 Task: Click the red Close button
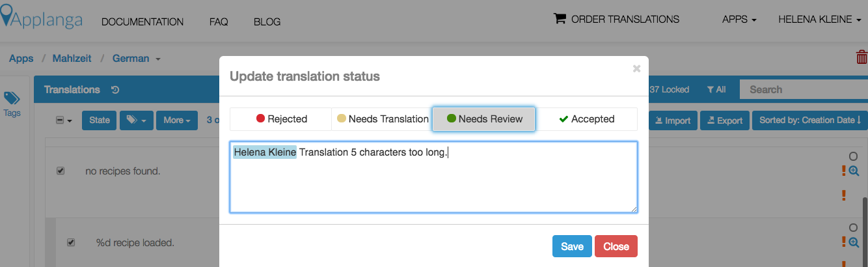616,246
